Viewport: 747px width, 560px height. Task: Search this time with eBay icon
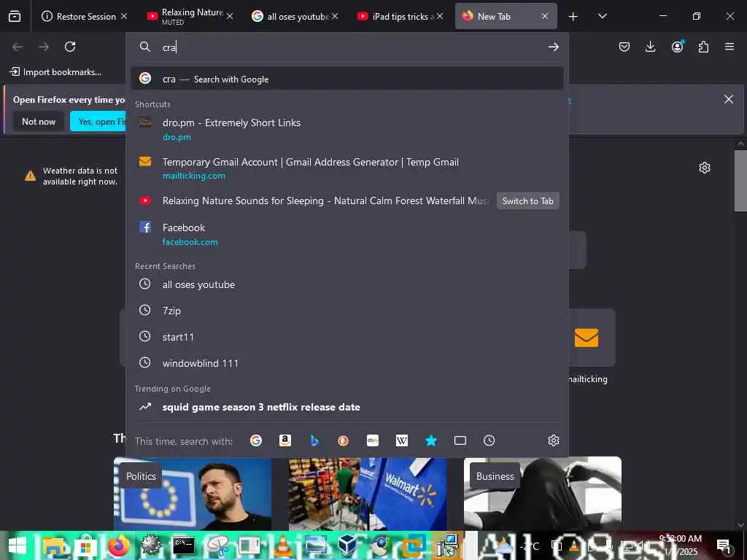[373, 440]
